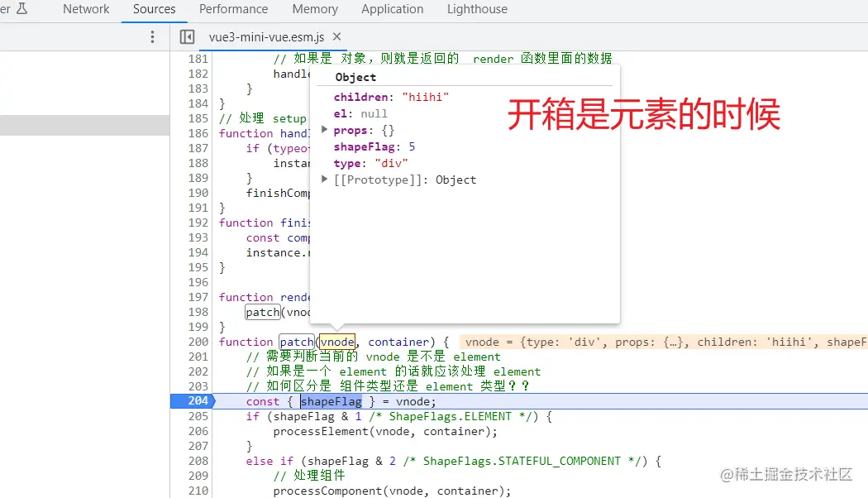868x498 pixels.
Task: Switch to the Application tab
Action: coord(392,9)
